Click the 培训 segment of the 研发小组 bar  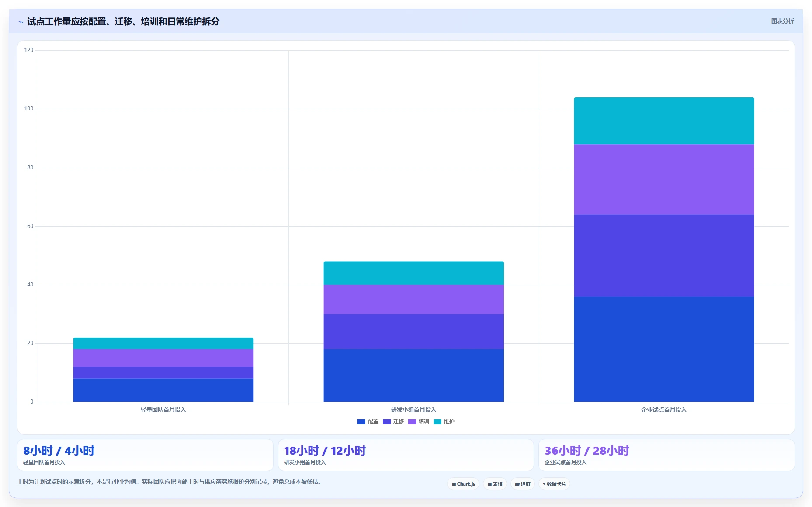coord(413,300)
